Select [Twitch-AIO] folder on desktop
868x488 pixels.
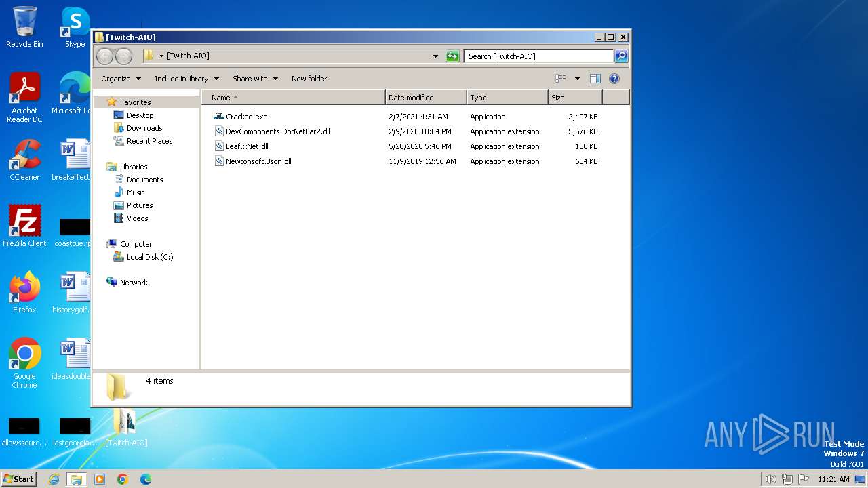tap(126, 428)
